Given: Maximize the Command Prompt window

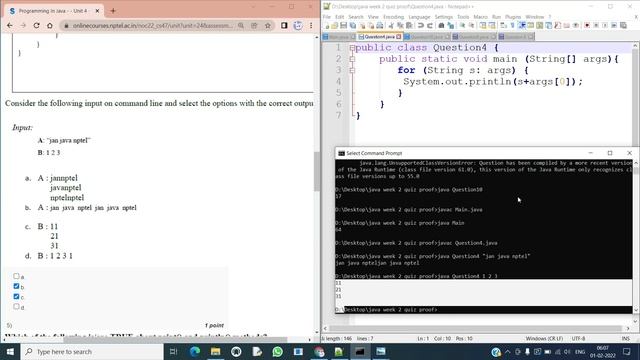Looking at the screenshot, I should point(610,153).
